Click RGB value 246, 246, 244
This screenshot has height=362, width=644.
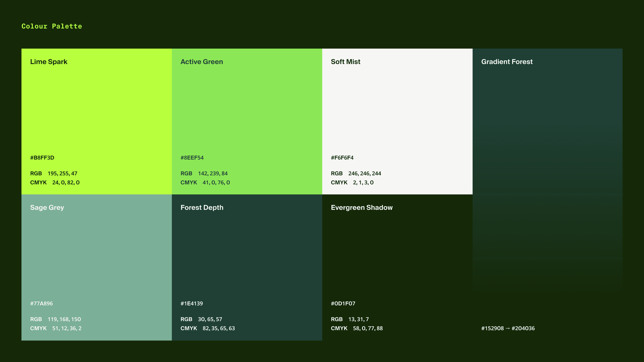click(365, 173)
